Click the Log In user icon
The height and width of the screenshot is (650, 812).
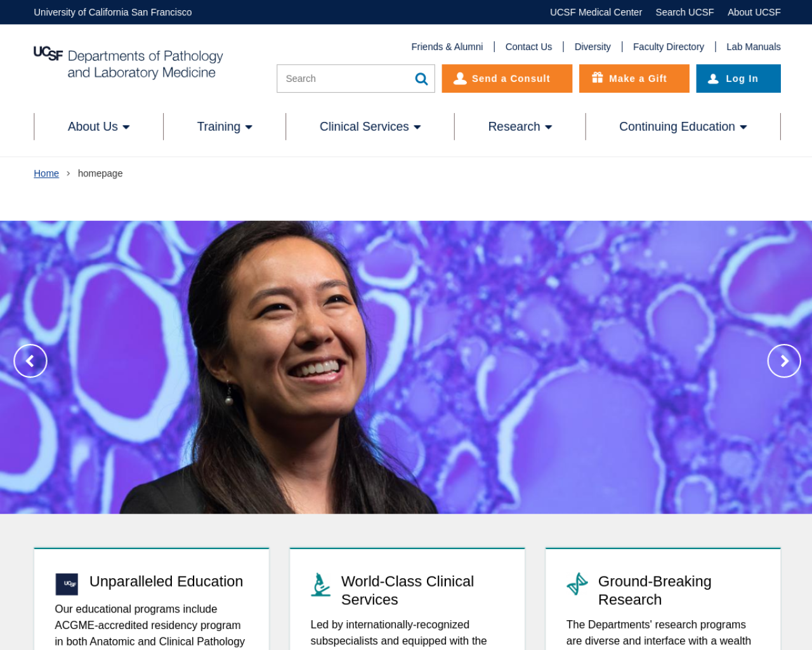coord(713,79)
